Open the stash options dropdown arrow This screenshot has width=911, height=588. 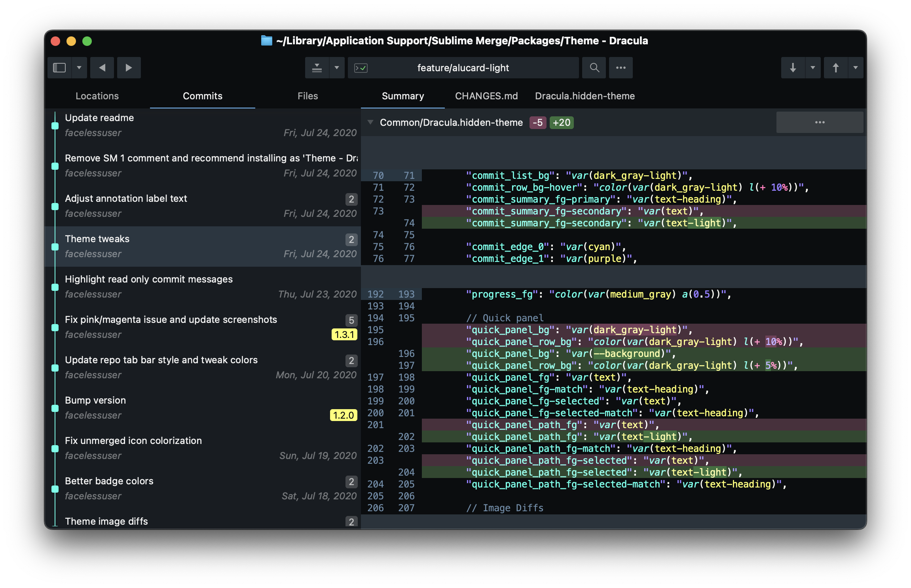coord(337,68)
